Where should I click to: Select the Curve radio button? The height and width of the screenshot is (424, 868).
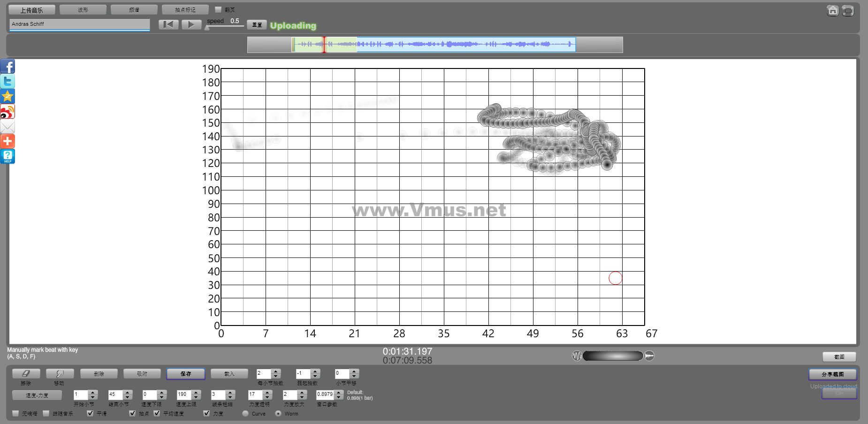point(245,414)
